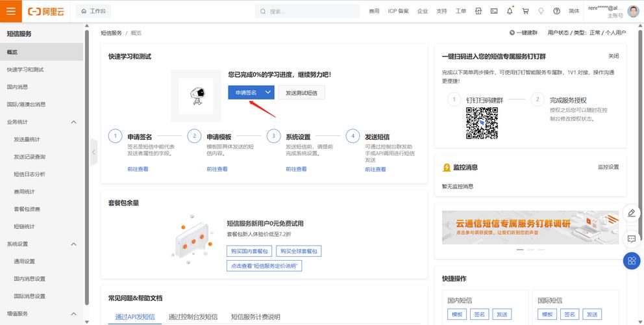Open the 短信服务定价说明 link button
Screen dimensions: 644x325
pyautogui.click(x=264, y=266)
